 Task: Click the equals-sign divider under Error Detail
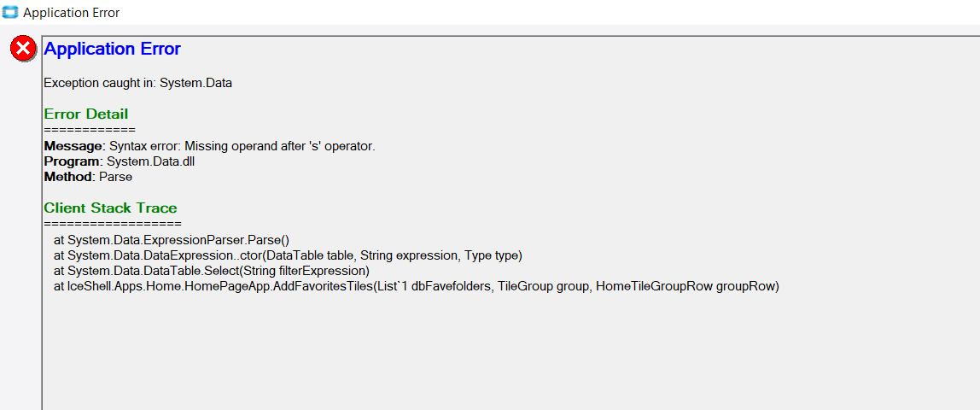point(90,130)
